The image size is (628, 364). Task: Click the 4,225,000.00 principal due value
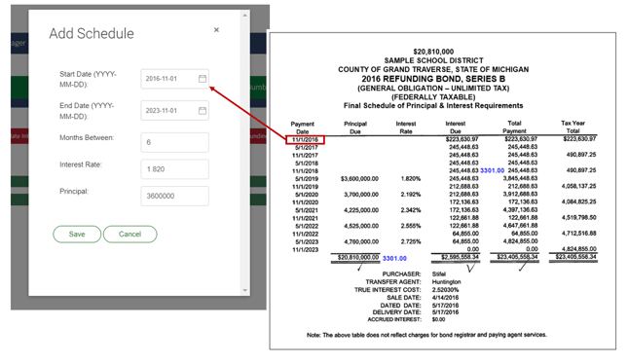tap(361, 210)
